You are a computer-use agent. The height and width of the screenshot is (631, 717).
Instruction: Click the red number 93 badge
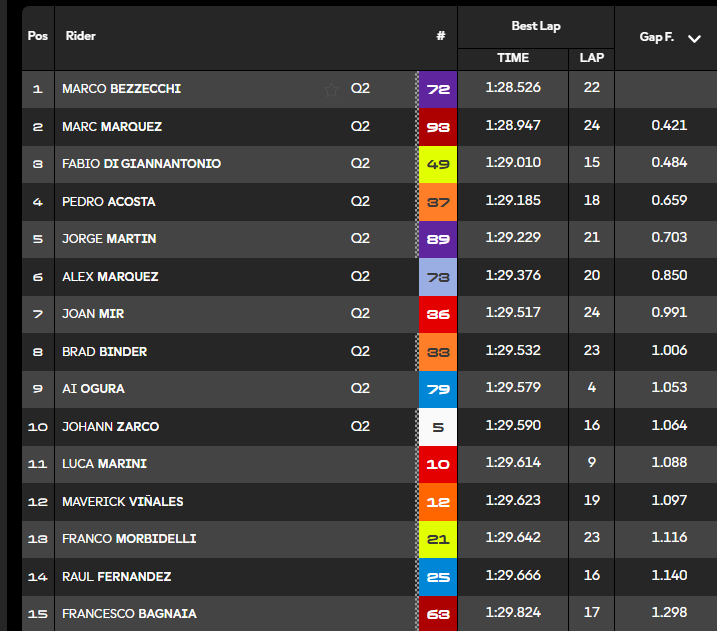(438, 127)
